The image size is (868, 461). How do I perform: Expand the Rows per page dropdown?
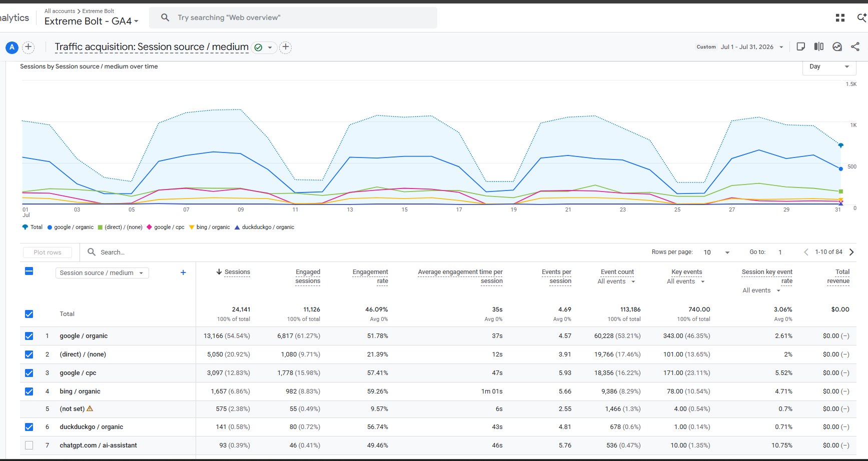(716, 252)
